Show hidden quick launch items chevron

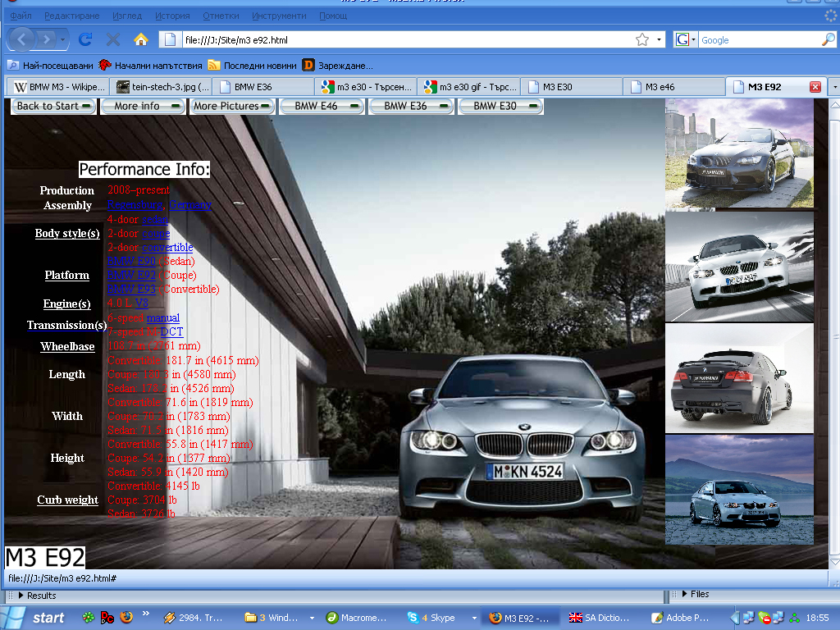click(146, 614)
